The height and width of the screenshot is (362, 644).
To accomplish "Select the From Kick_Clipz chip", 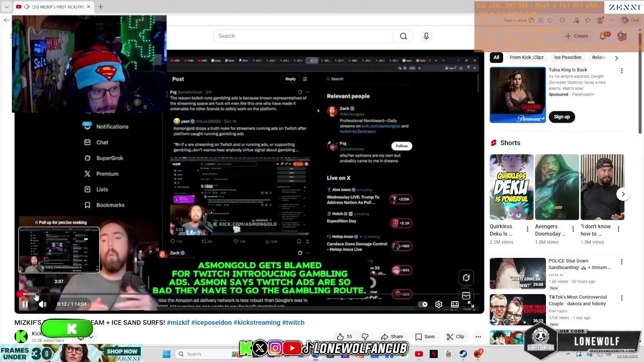I will tap(526, 57).
